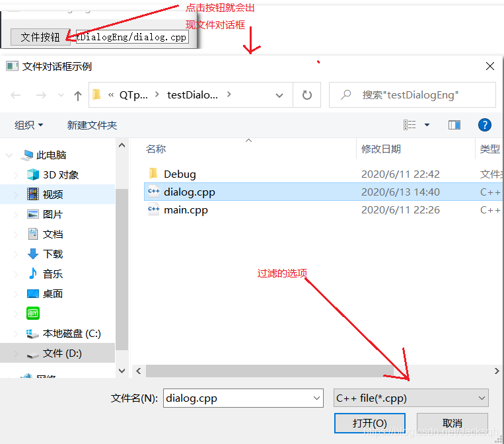Go back with the left arrow
Image resolution: width=504 pixels, height=444 pixels.
pyautogui.click(x=15, y=95)
